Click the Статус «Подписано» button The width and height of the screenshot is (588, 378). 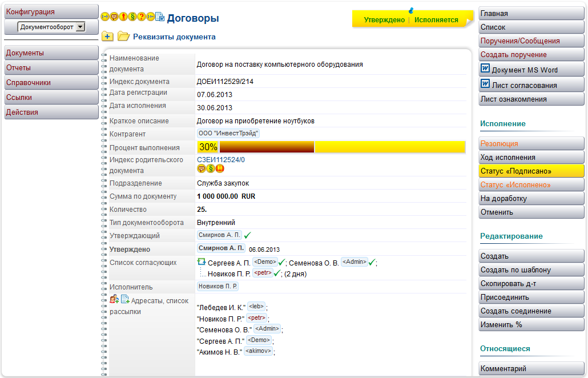click(531, 171)
